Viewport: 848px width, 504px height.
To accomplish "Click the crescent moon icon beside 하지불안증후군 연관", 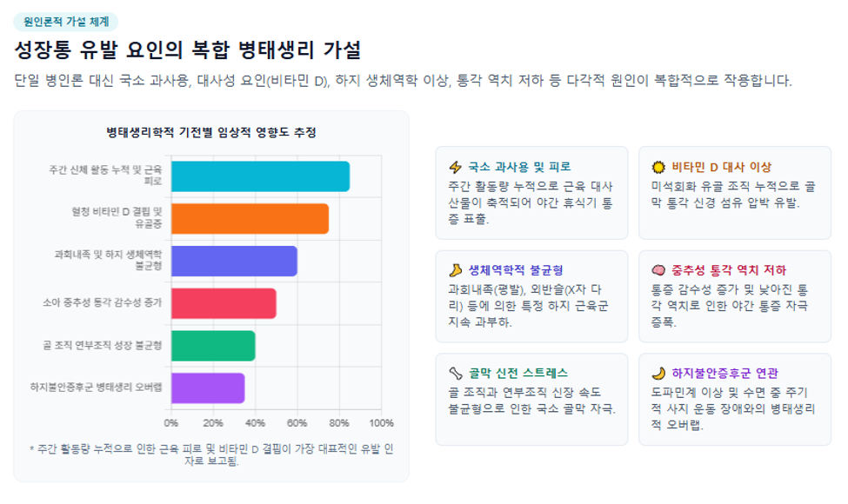I will [x=658, y=374].
